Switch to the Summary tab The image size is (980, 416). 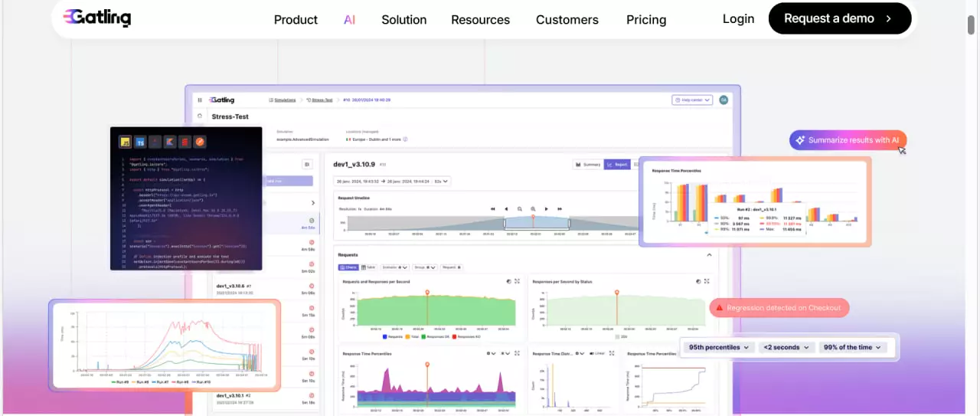coord(588,164)
